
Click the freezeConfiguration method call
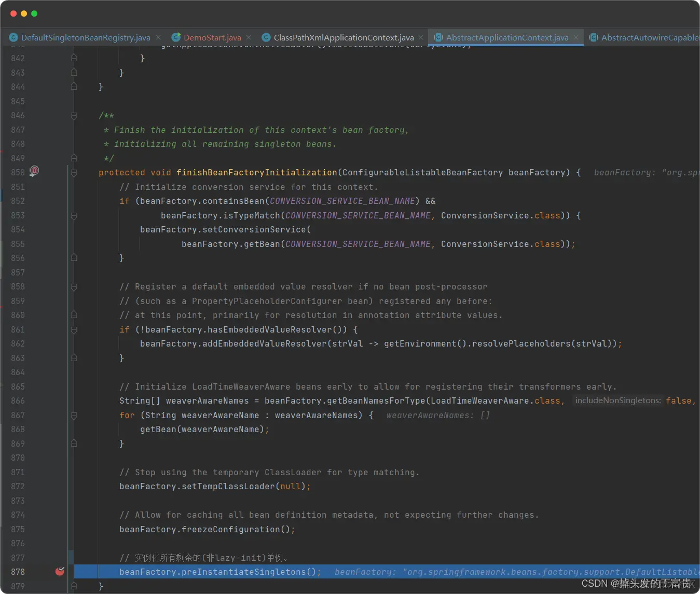pyautogui.click(x=231, y=529)
